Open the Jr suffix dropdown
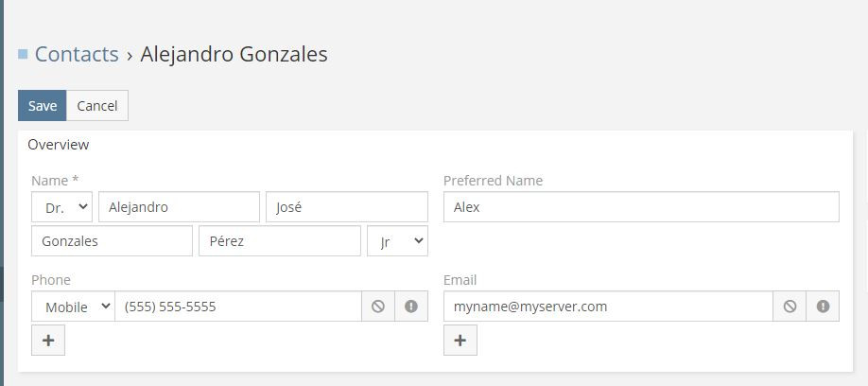 [x=397, y=241]
